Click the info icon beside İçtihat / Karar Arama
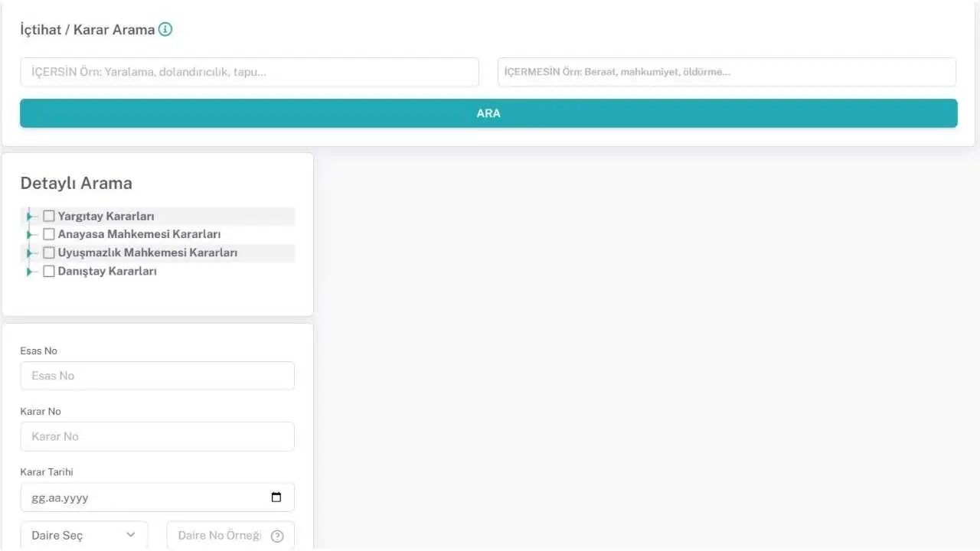The height and width of the screenshot is (551, 980). [x=165, y=30]
